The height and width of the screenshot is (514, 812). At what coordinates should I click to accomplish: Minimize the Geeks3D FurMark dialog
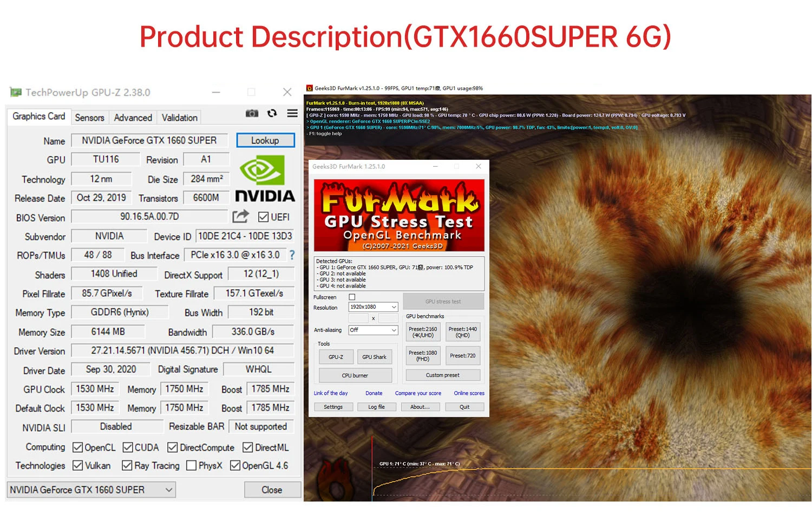(436, 166)
